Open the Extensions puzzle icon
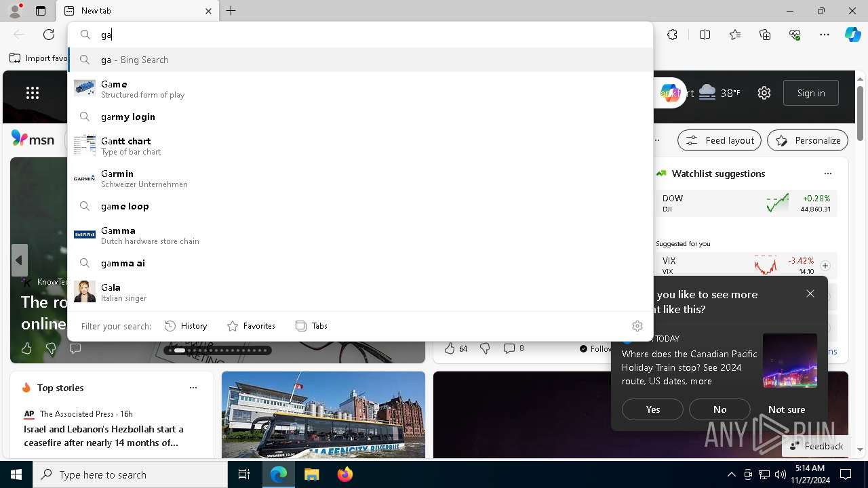 click(672, 35)
